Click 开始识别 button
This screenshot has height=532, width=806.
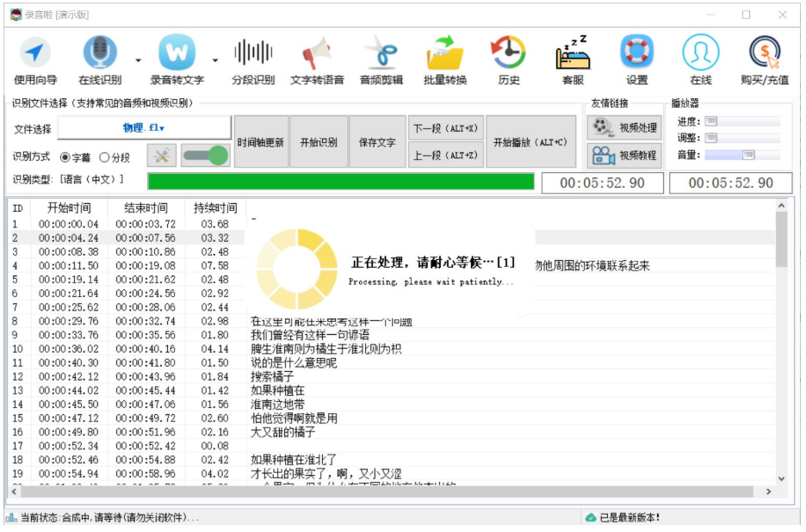tap(319, 142)
